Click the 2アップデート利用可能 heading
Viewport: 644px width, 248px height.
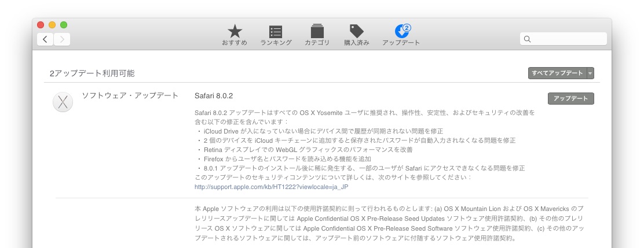tap(93, 74)
